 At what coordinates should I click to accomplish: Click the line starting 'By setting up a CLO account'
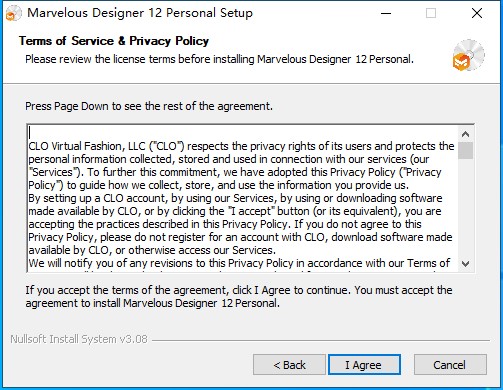235,198
